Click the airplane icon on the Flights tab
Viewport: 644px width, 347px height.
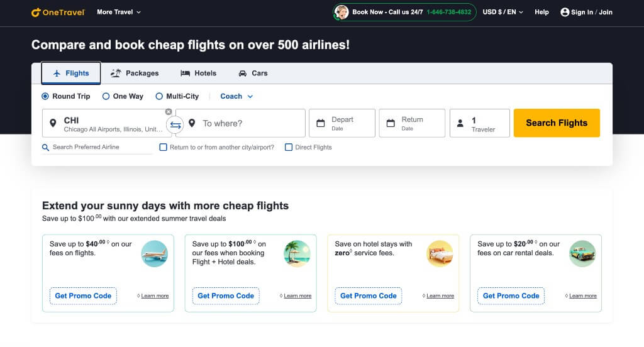[57, 73]
